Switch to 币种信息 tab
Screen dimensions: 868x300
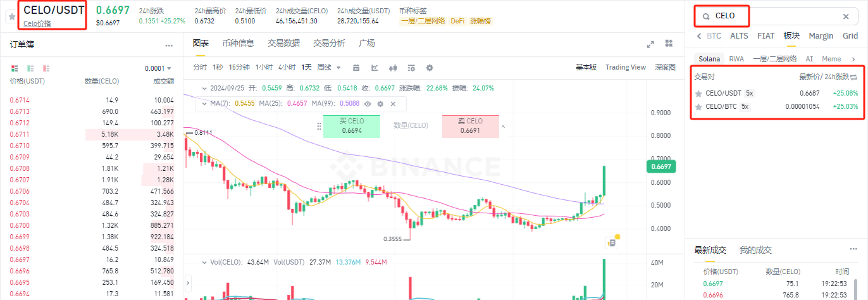238,43
